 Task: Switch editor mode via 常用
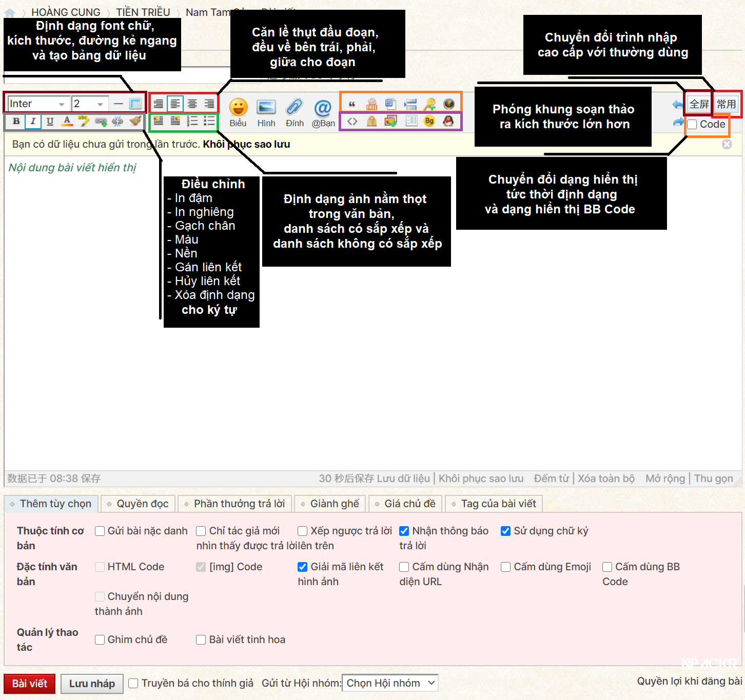tap(727, 104)
